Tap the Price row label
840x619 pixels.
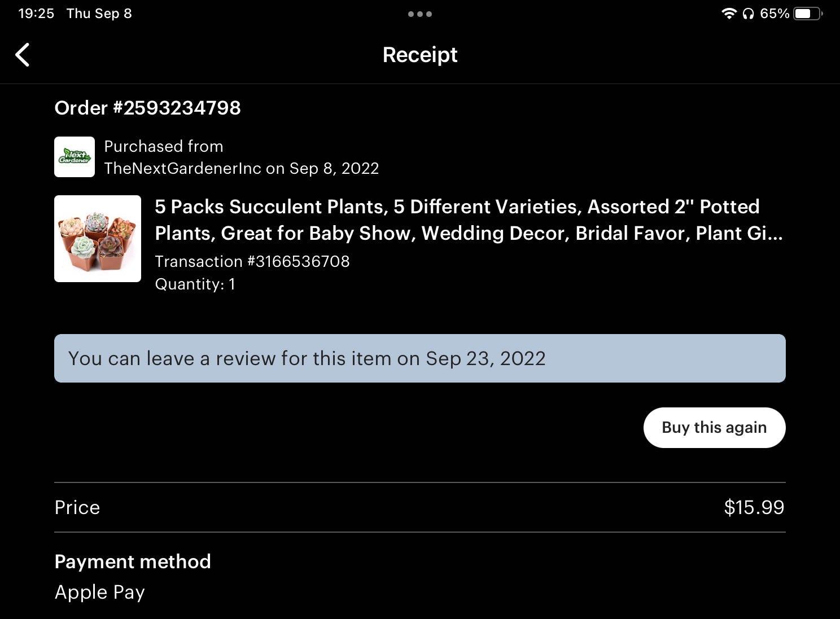pos(77,507)
